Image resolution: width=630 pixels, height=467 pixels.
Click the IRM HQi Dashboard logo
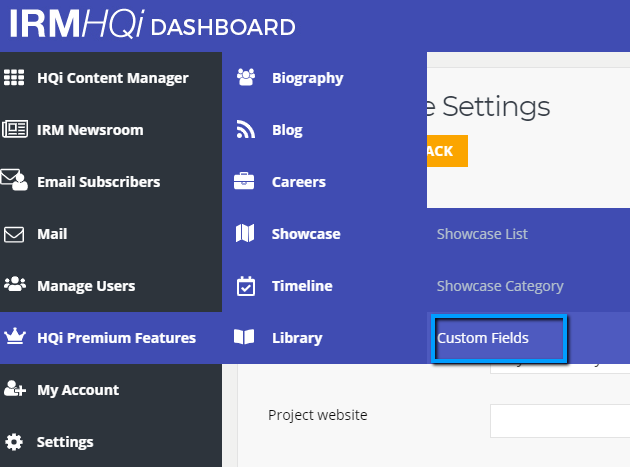coord(152,24)
